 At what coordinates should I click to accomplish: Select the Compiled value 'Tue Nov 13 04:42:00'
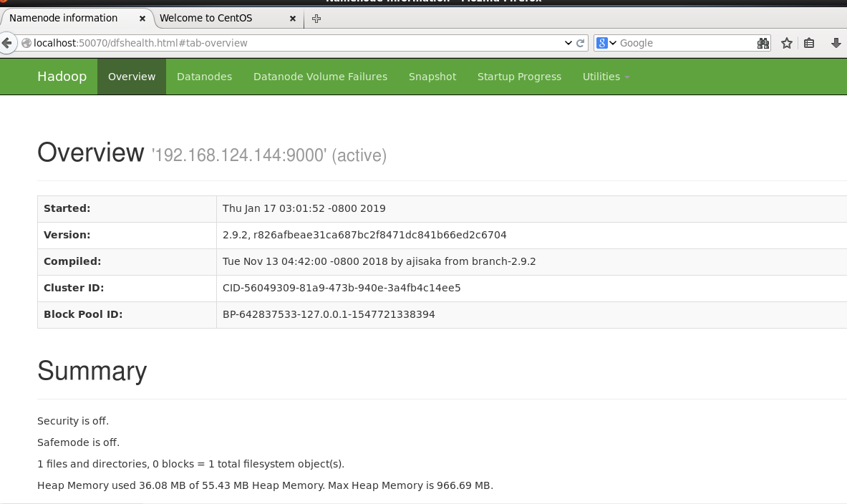(379, 261)
